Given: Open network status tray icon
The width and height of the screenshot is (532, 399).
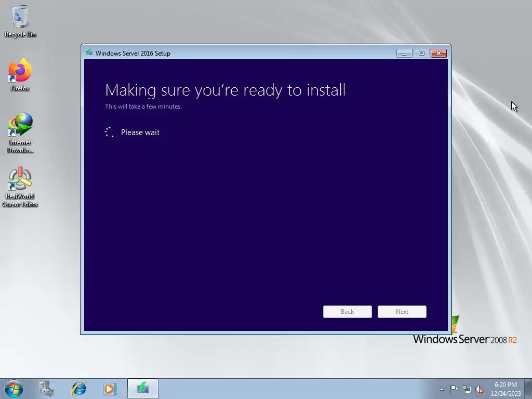Looking at the screenshot, I should 467,389.
